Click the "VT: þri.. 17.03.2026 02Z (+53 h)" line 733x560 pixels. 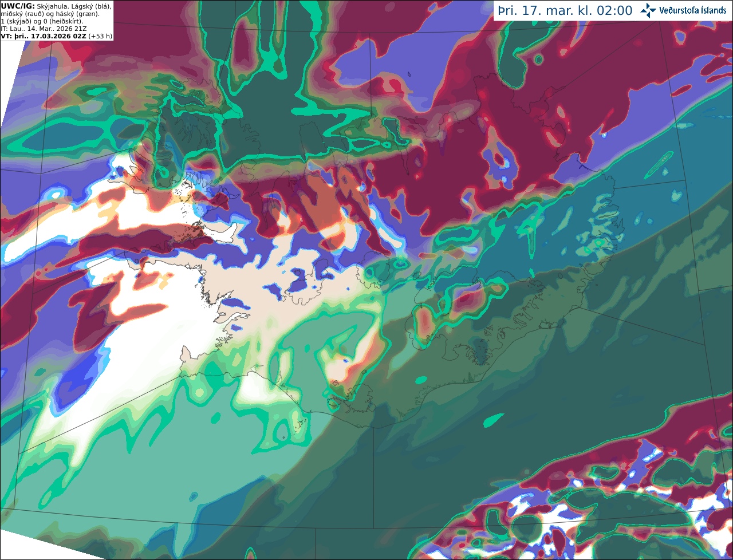[57, 36]
